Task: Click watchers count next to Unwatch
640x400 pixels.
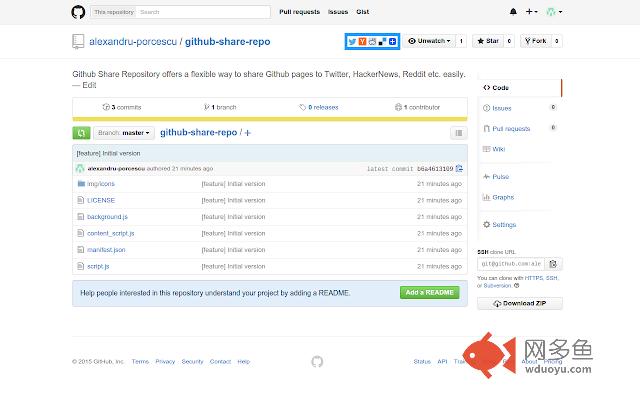Action: 461,41
